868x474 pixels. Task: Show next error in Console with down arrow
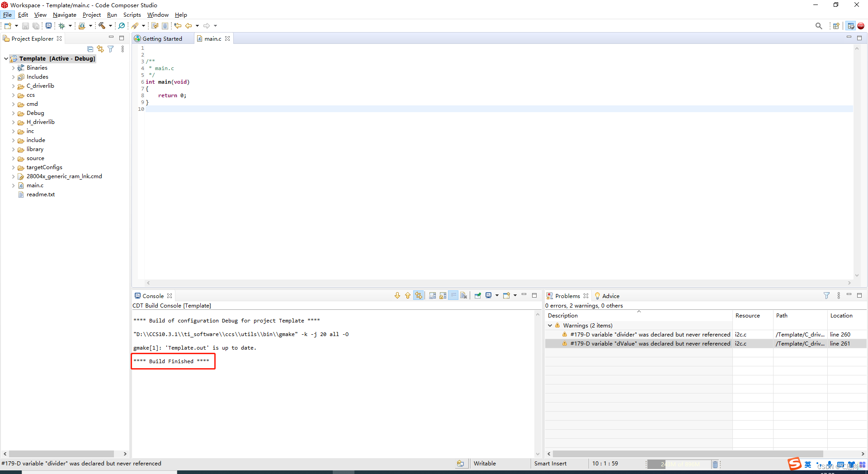397,295
